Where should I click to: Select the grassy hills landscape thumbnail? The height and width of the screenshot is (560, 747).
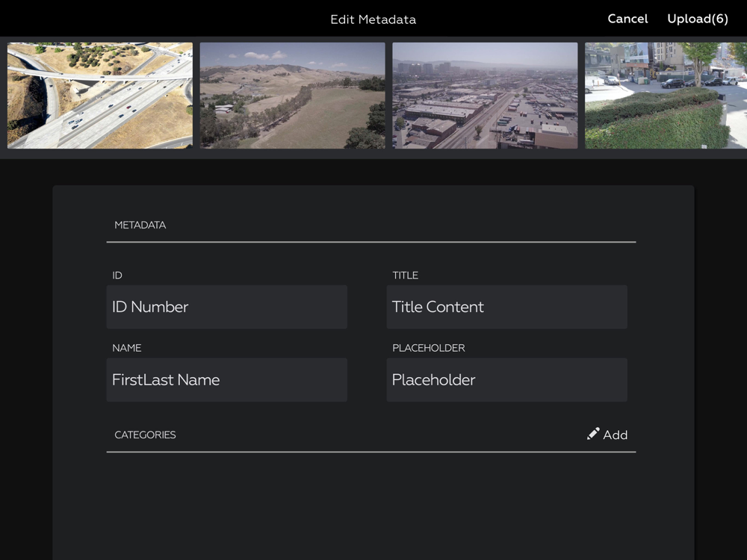293,96
